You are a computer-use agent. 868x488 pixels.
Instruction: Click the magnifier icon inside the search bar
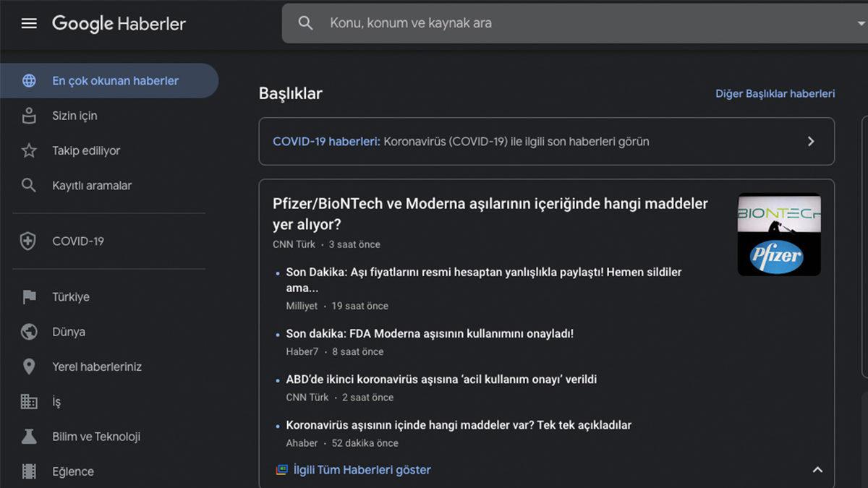pyautogui.click(x=305, y=22)
